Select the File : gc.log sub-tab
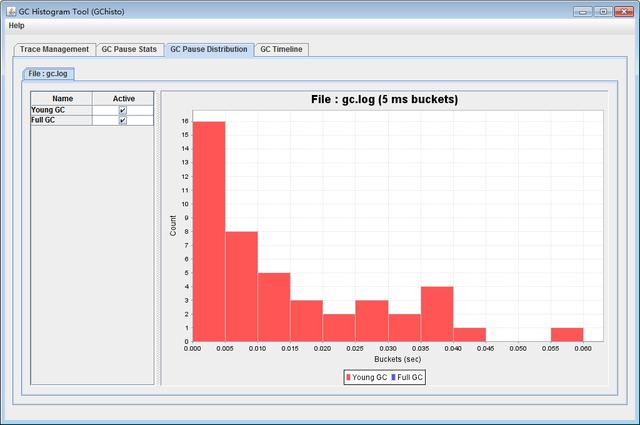 (48, 74)
